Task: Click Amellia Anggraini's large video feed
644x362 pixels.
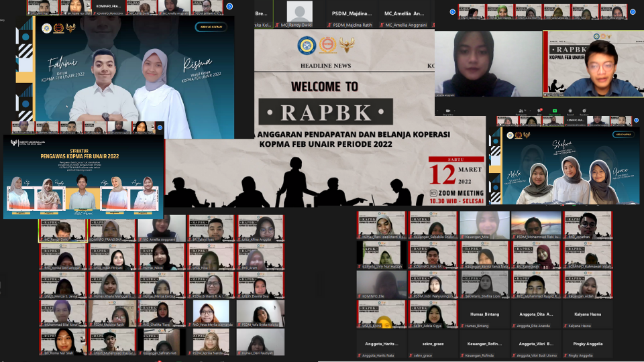Action: click(488, 64)
